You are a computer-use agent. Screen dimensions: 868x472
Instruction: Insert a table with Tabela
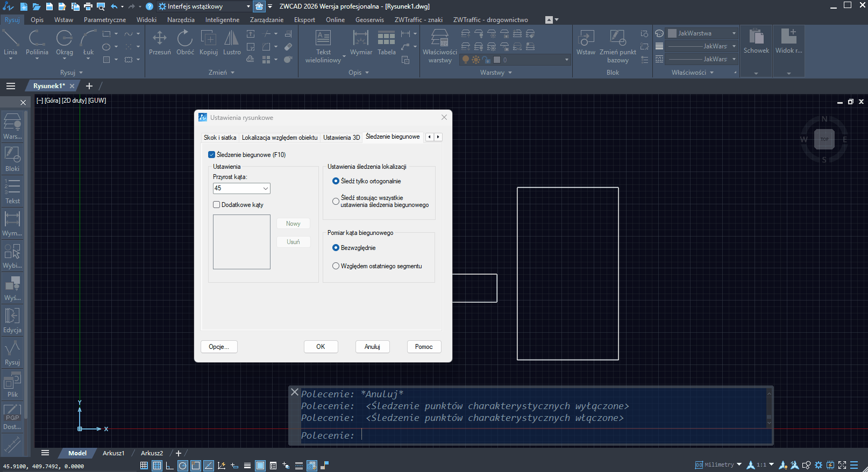pyautogui.click(x=386, y=42)
